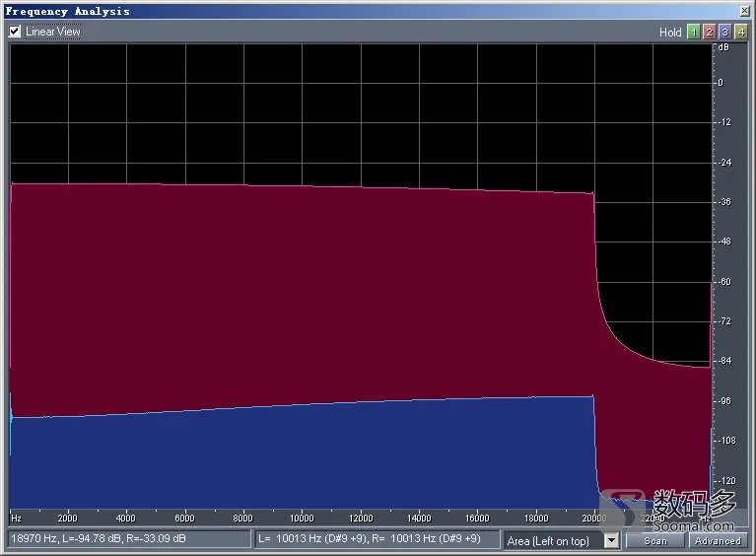Click the 2000 Hz axis label

[67, 518]
